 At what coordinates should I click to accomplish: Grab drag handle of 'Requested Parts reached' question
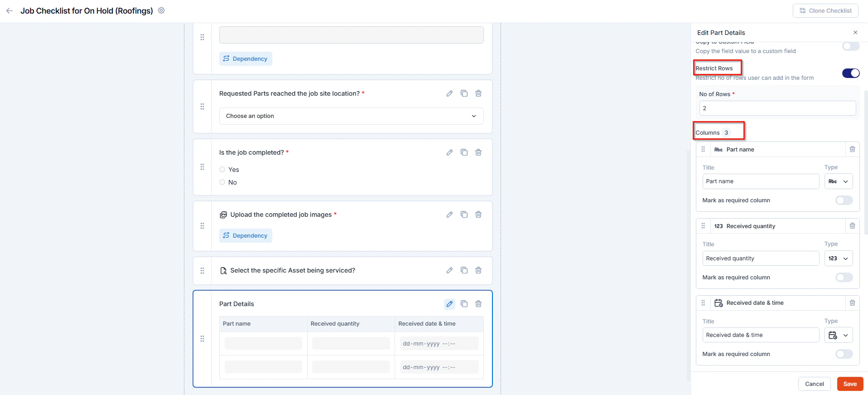202,107
